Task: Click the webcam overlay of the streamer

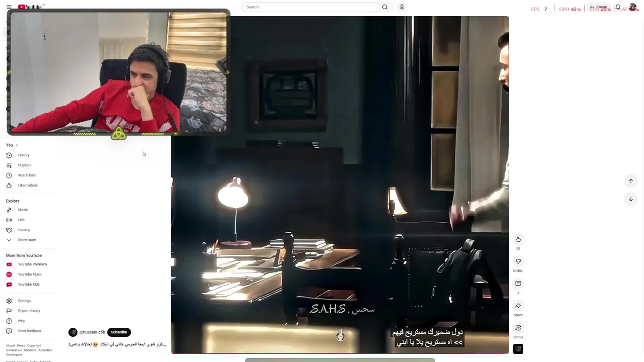Action: (118, 73)
